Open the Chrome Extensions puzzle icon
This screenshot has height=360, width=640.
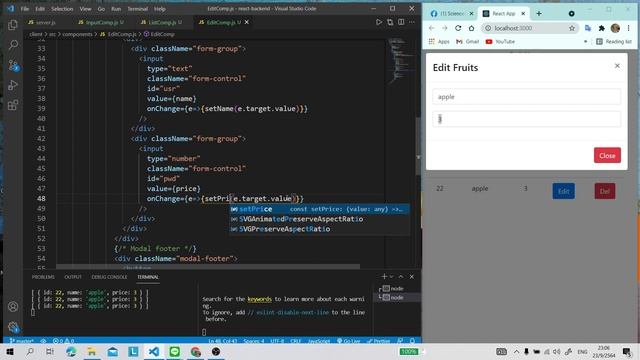coord(602,28)
